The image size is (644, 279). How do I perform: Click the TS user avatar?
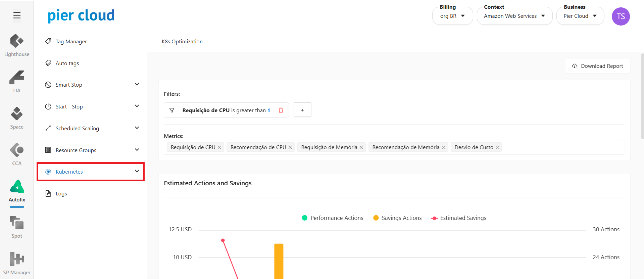[621, 16]
